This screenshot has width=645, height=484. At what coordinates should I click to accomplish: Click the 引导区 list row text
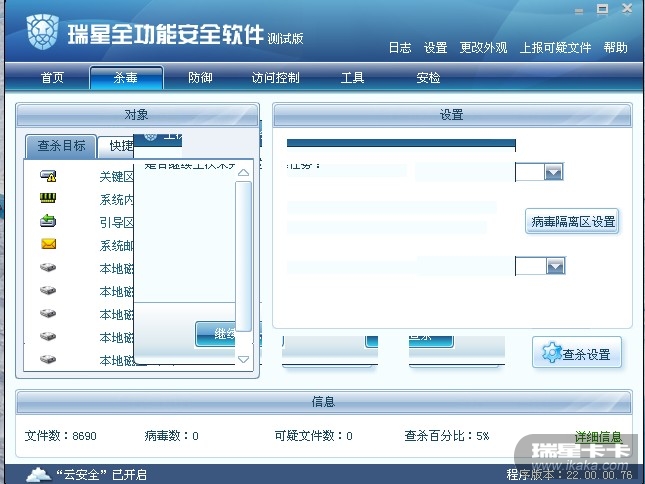coord(116,223)
